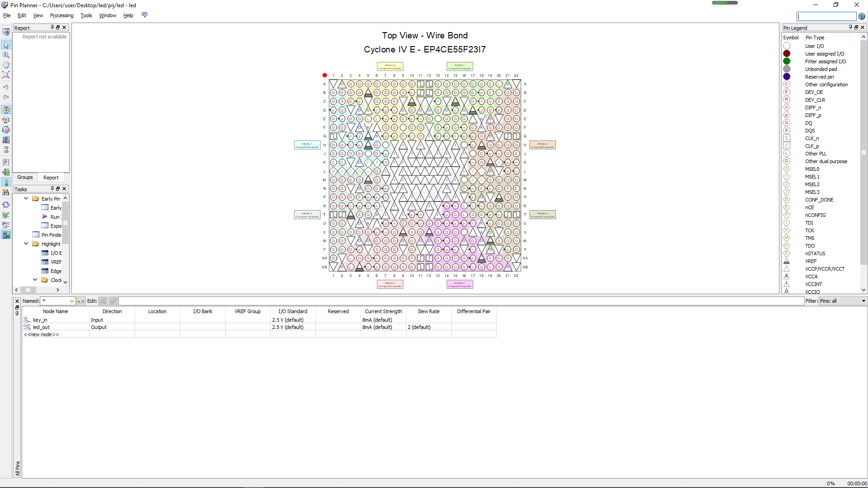
Task: Toggle the show edges toolbar button
Action: pyautogui.click(x=6, y=130)
